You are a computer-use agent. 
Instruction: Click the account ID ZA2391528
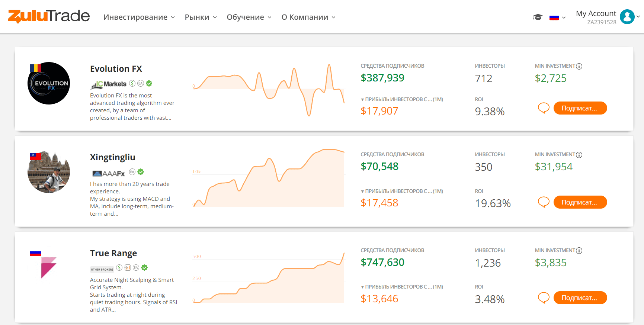[x=602, y=22]
